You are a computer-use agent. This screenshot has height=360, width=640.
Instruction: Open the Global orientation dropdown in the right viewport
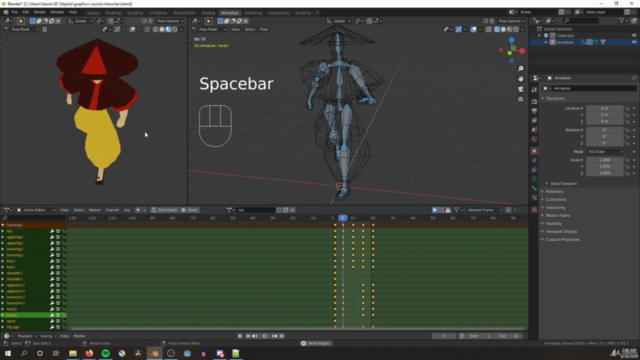(x=339, y=21)
